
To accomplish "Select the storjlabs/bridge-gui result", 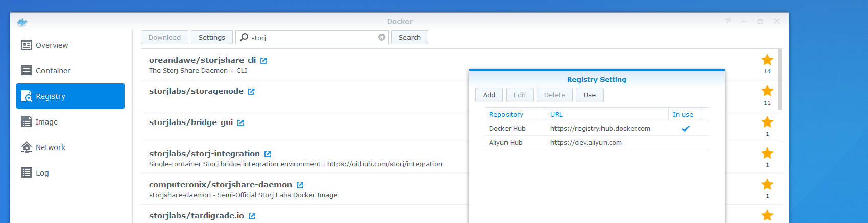I will coord(459,127).
